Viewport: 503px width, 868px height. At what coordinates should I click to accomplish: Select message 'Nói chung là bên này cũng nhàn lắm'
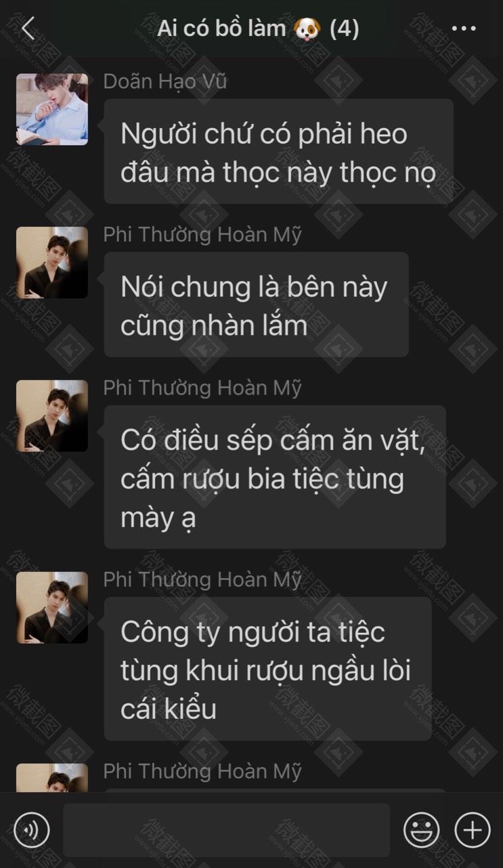(256, 305)
